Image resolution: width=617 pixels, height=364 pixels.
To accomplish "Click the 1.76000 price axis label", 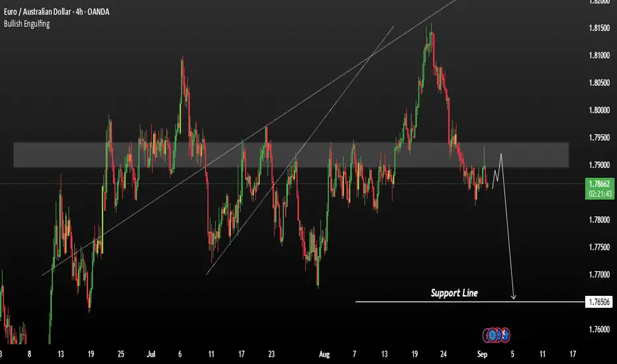I will pos(599,330).
